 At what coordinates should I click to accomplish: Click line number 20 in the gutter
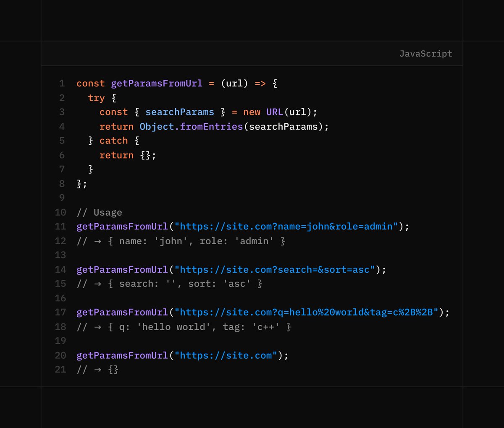point(60,355)
